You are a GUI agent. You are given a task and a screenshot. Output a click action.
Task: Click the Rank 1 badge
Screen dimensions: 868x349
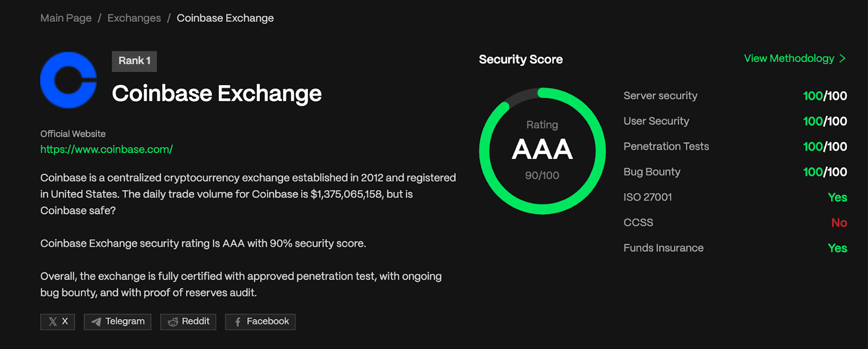tap(135, 61)
